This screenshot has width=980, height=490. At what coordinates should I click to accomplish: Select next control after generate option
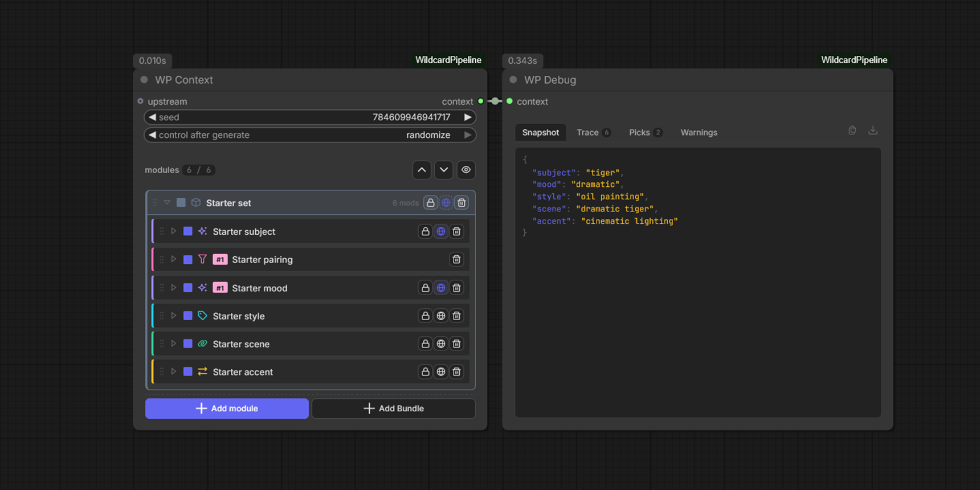click(x=468, y=135)
